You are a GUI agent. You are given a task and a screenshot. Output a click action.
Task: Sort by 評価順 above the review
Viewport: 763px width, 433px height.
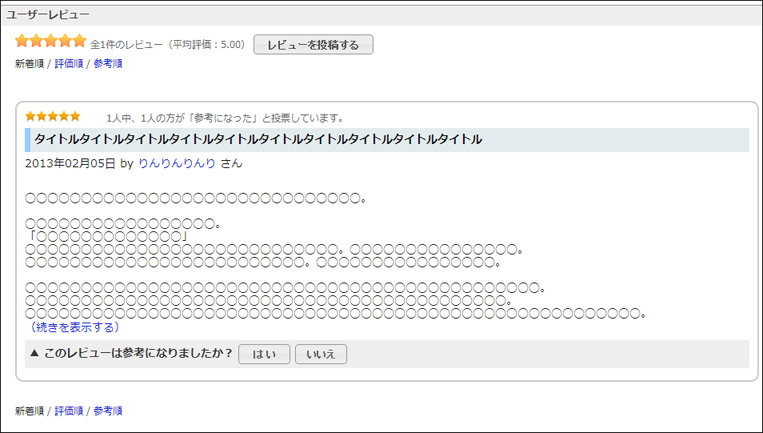68,64
